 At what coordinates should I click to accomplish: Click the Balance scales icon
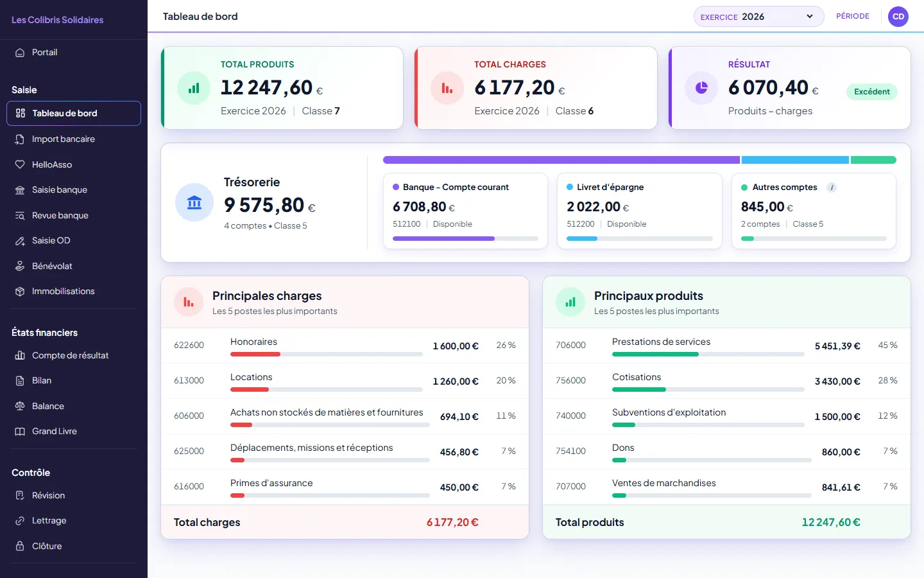click(20, 406)
